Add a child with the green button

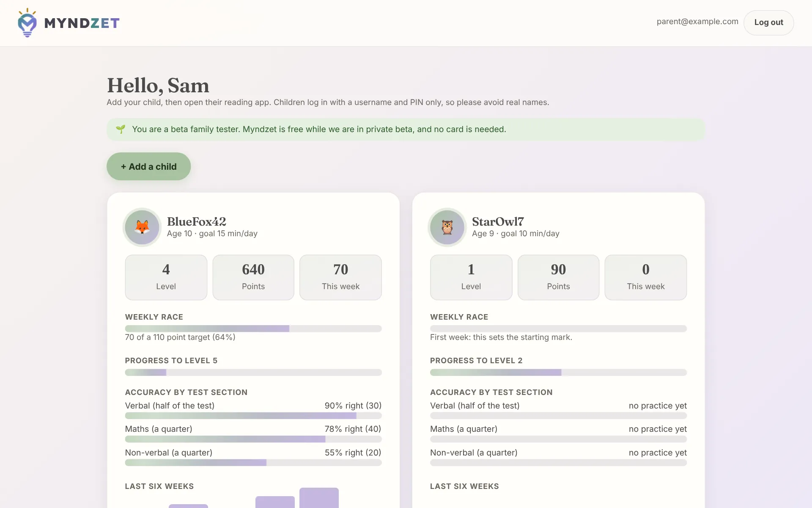coord(148,166)
